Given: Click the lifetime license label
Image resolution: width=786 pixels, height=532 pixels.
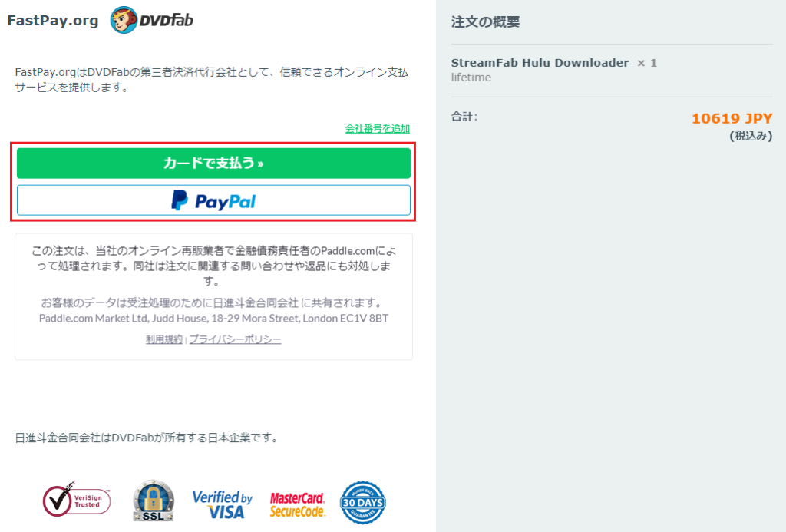Looking at the screenshot, I should (x=471, y=78).
